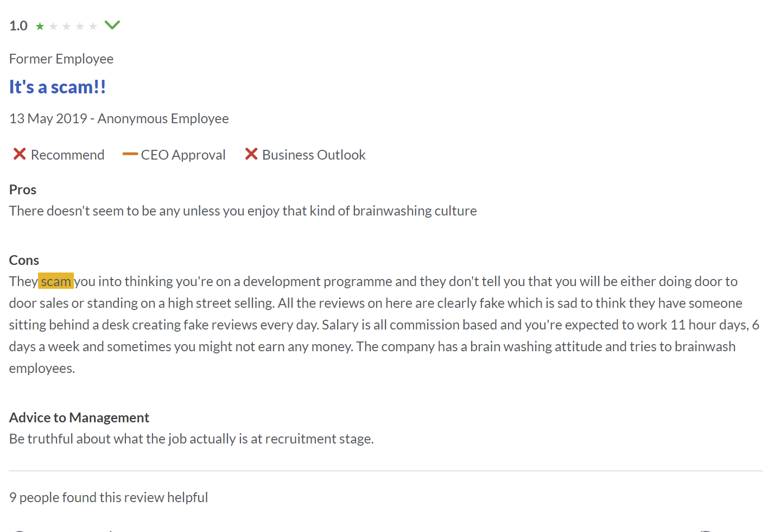Click the red X beside Business Outlook
This screenshot has height=532, width=774.
(251, 154)
